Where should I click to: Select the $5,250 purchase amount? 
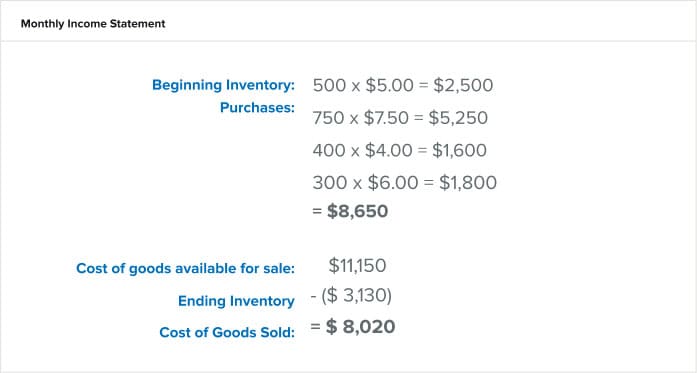458,118
